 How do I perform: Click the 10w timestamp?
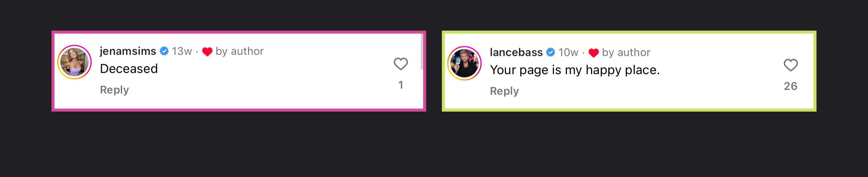(x=568, y=53)
